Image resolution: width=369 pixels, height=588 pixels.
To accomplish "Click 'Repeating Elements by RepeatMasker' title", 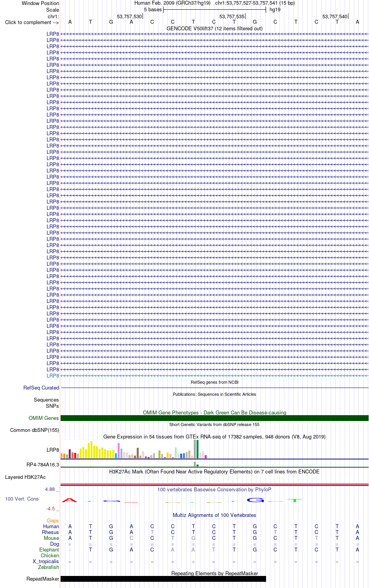I will point(214,573).
